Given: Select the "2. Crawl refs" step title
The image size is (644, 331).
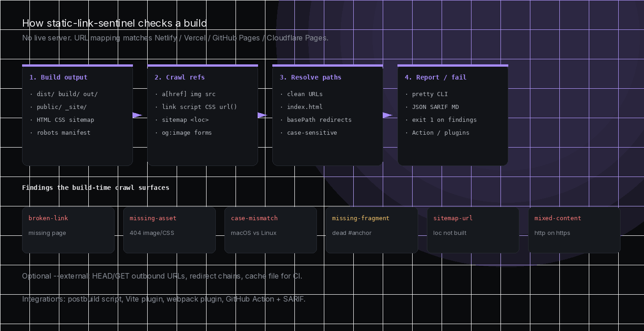Looking at the screenshot, I should pos(180,77).
